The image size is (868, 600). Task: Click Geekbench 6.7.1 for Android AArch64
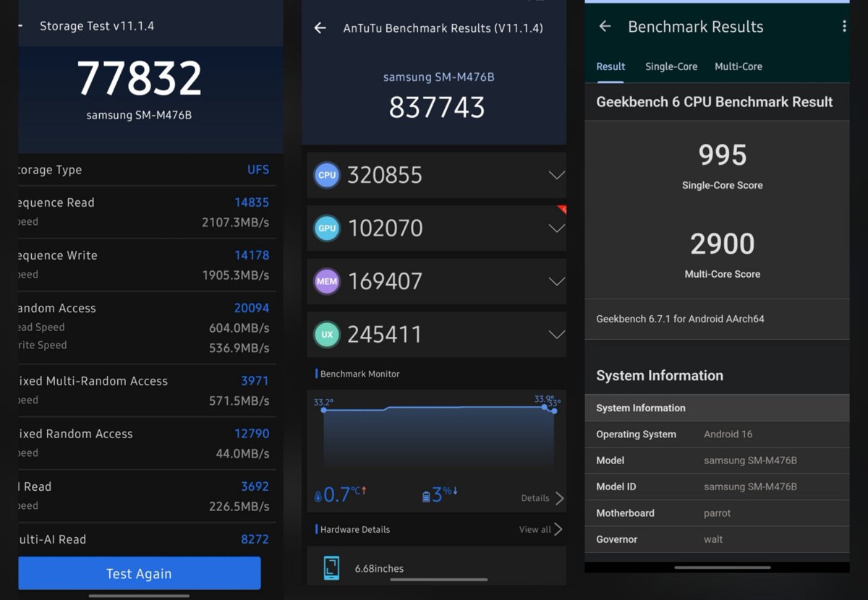[x=680, y=319]
